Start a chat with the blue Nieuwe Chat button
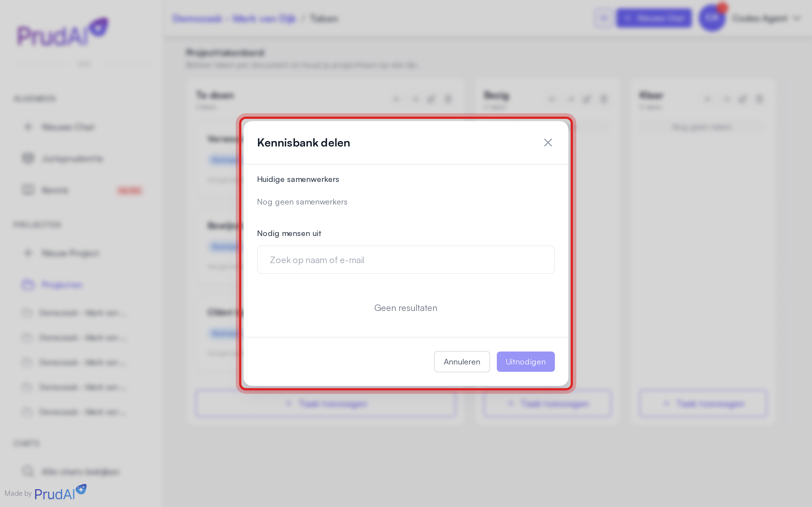Viewport: 812px width, 507px height. click(x=654, y=18)
